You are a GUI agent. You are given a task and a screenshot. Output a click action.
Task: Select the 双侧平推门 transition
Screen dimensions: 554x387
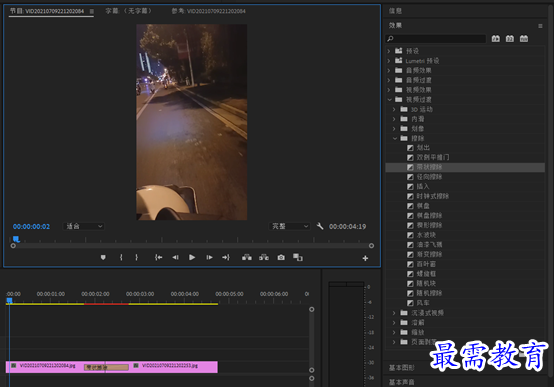pyautogui.click(x=433, y=157)
